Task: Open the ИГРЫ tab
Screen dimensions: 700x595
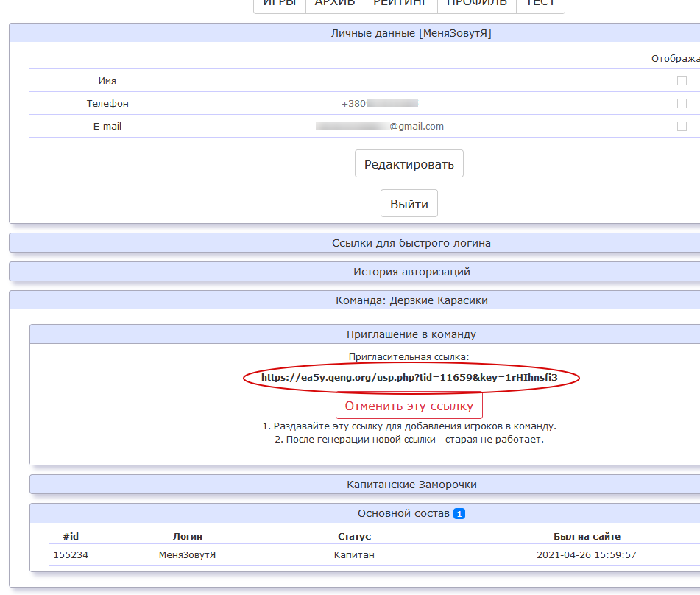Action: point(280,4)
